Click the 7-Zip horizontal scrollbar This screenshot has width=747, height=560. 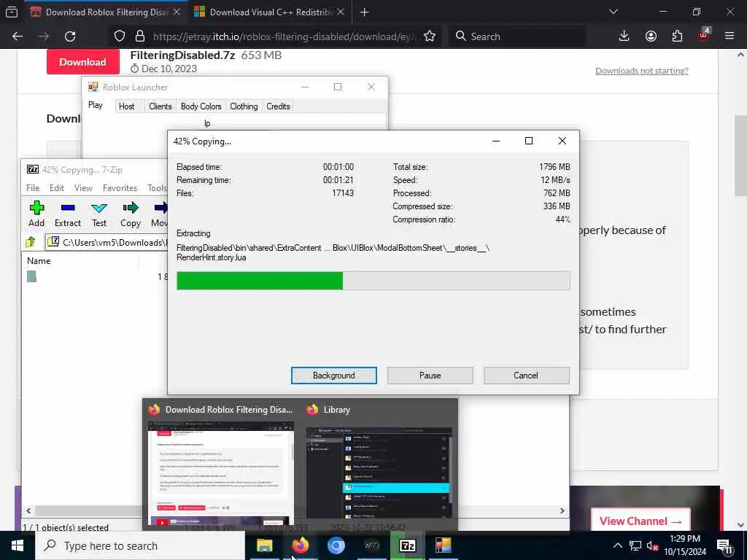[x=295, y=510]
